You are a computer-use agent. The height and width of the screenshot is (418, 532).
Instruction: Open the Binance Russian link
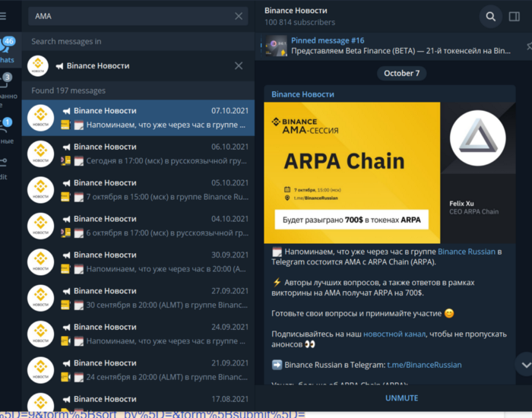point(466,252)
